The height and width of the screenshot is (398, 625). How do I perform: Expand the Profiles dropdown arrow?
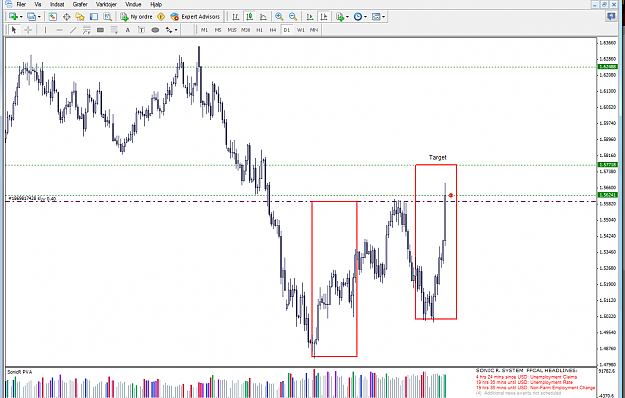pyautogui.click(x=39, y=17)
